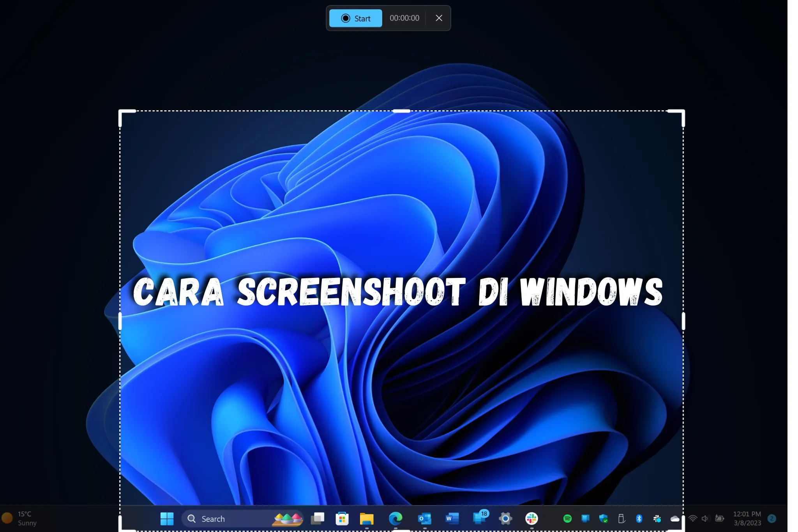The width and height of the screenshot is (798, 532).
Task: Open Settings gear on the taskbar
Action: [x=505, y=519]
